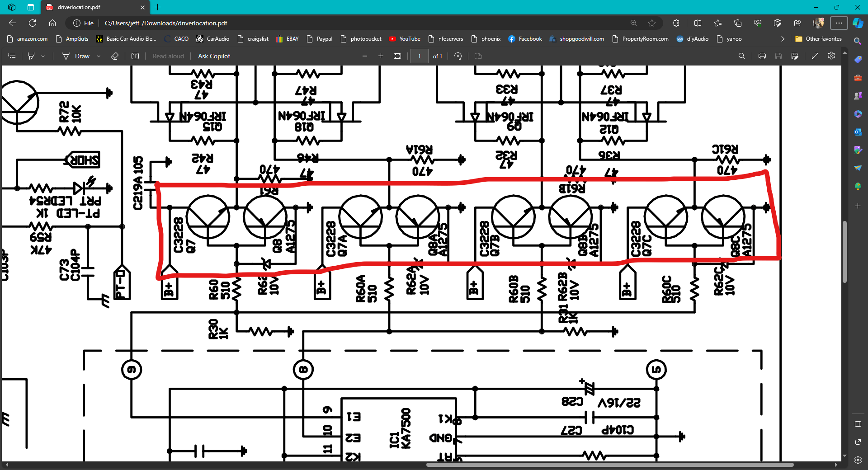Open diyAudio bookmark

click(x=692, y=39)
